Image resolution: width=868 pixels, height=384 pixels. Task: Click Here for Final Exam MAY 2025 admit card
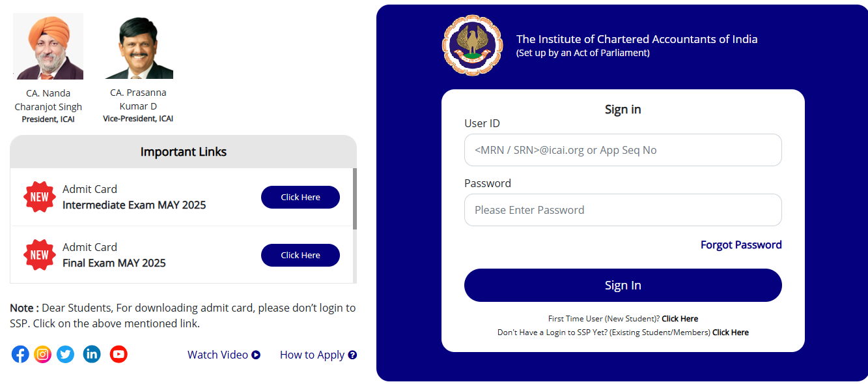300,255
